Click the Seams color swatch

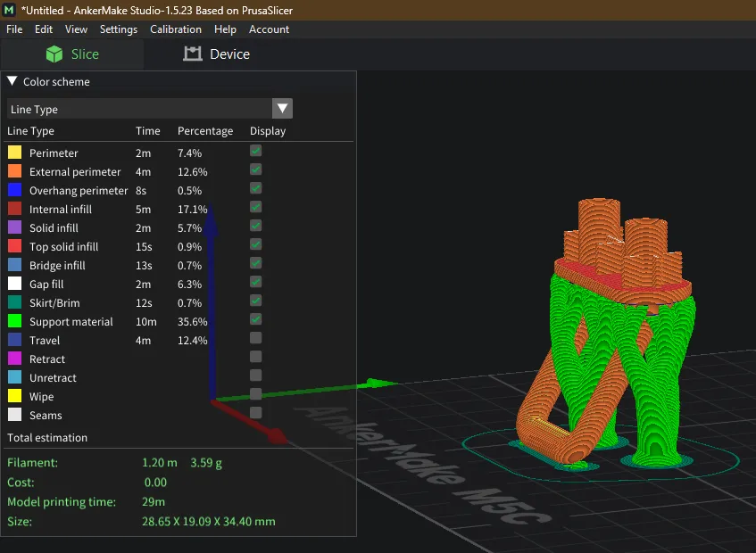pyautogui.click(x=15, y=415)
